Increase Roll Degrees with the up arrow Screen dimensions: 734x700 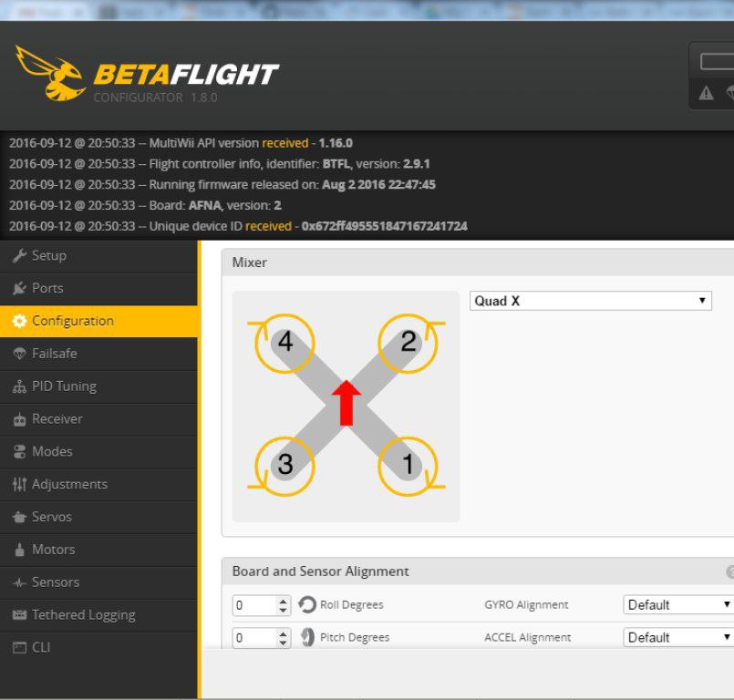coord(284,600)
